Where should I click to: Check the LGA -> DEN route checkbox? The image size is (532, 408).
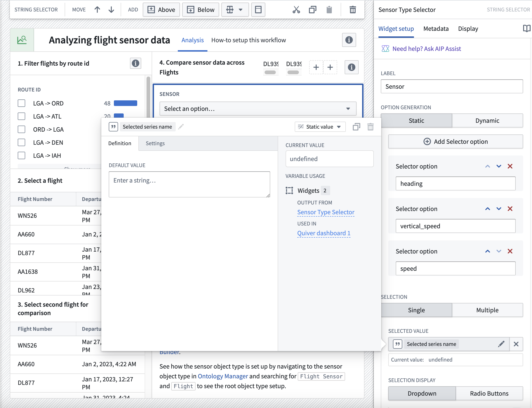click(x=21, y=142)
